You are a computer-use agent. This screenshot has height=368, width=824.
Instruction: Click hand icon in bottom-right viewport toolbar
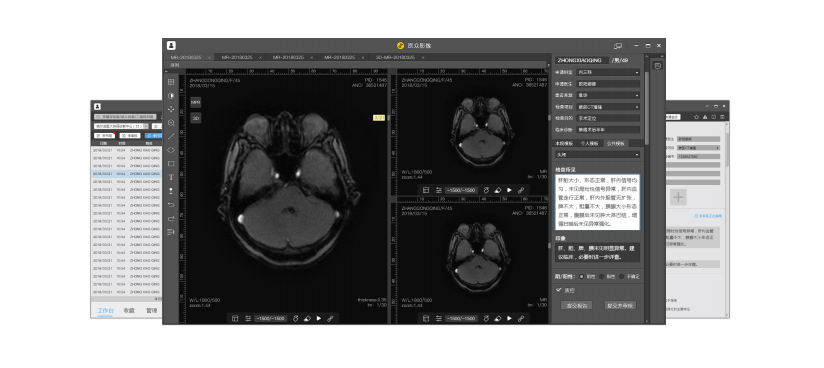pyautogui.click(x=486, y=319)
